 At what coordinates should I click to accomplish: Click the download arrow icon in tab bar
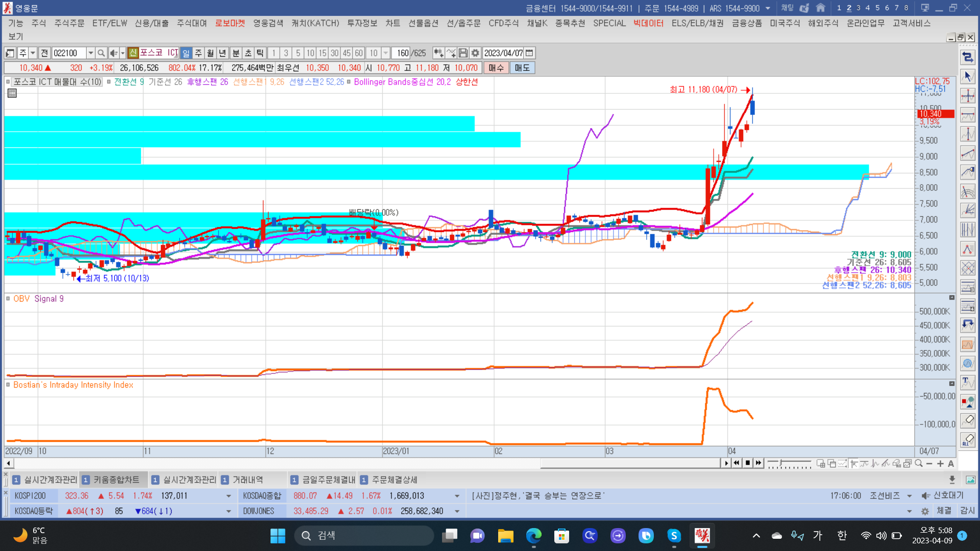952,480
